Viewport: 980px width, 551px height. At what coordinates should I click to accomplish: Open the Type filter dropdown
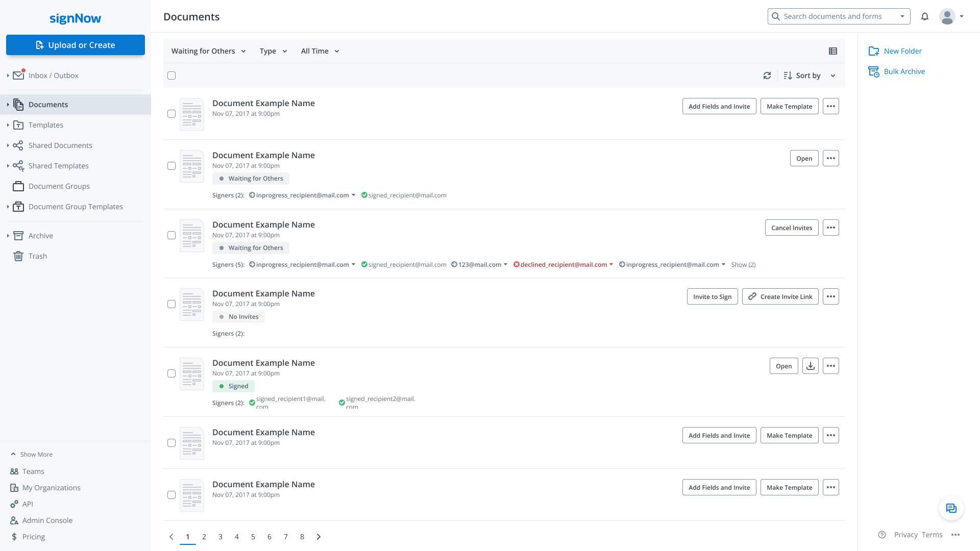[273, 51]
